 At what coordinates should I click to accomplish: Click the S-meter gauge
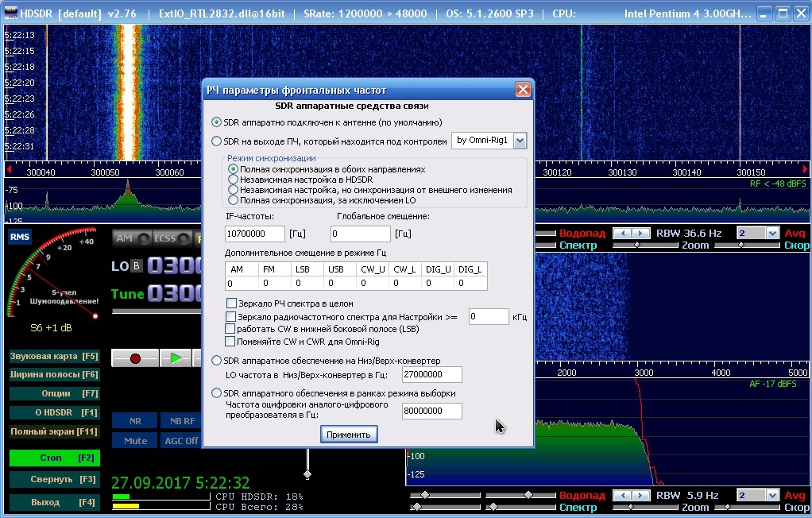click(x=52, y=273)
